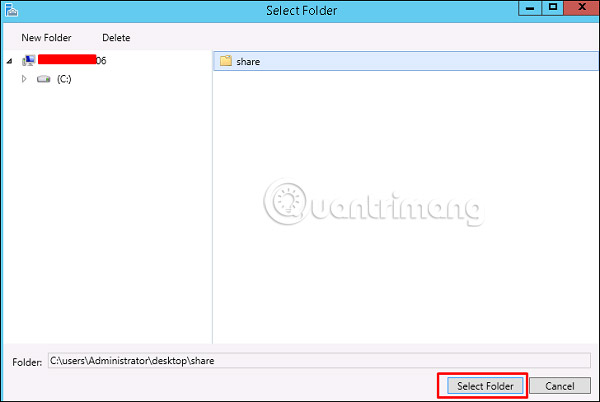The image size is (600, 402).
Task: Select the (C:) drive icon
Action: pyautogui.click(x=44, y=79)
